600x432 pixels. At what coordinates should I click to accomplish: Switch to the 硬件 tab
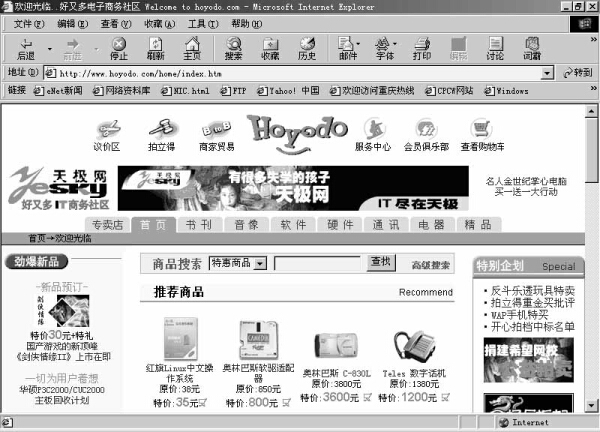pos(340,225)
